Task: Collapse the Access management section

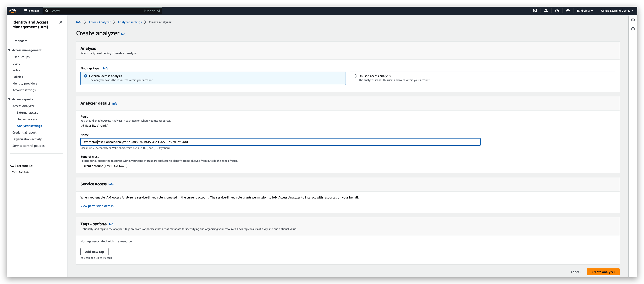Action: click(9, 50)
